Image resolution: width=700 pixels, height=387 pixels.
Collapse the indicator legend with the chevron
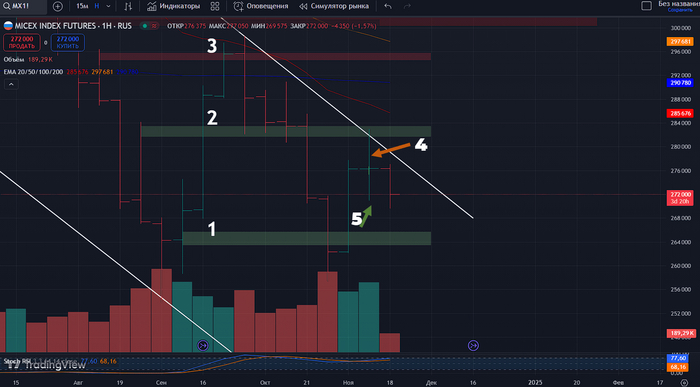pyautogui.click(x=11, y=84)
